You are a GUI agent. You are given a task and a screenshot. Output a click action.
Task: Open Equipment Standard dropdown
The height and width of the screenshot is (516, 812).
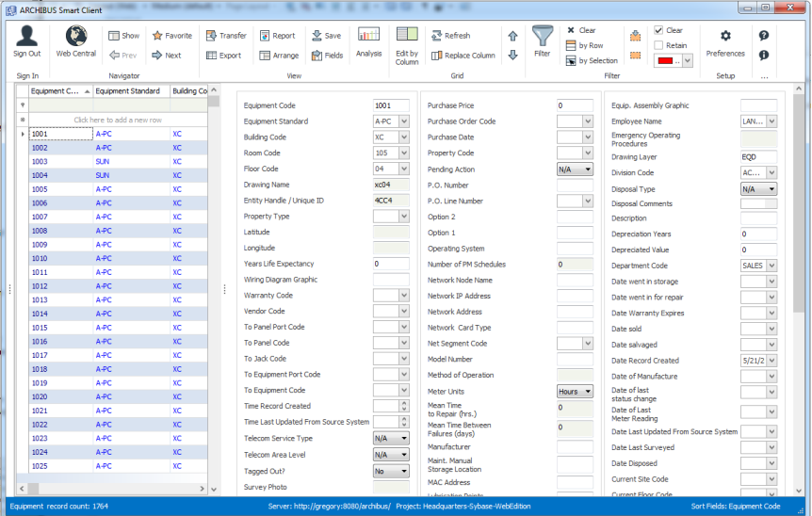coord(404,121)
